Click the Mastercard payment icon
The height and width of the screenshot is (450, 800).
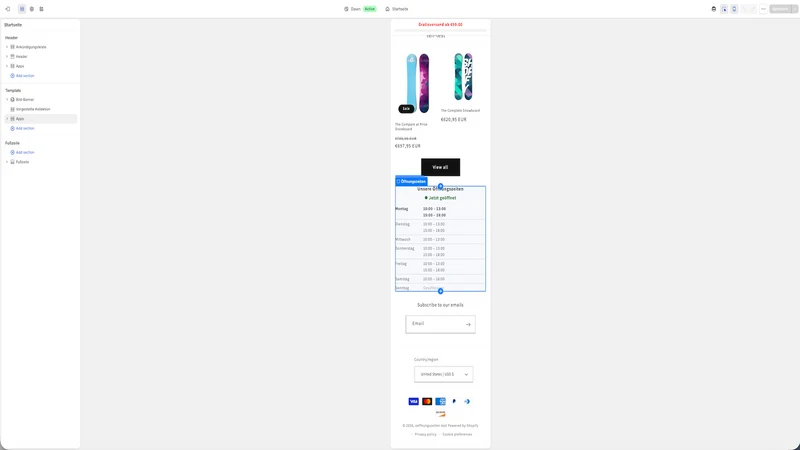[x=427, y=402]
